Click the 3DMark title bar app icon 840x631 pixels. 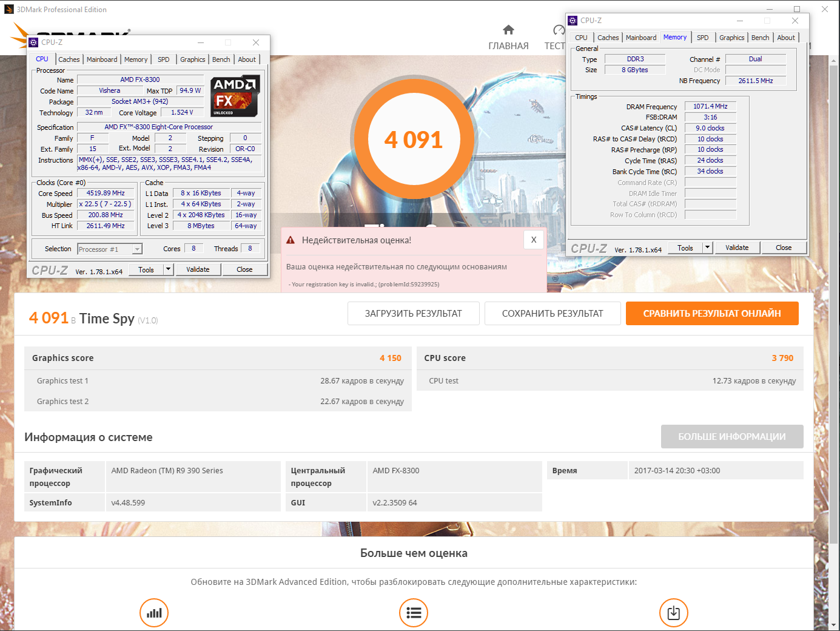pyautogui.click(x=8, y=9)
